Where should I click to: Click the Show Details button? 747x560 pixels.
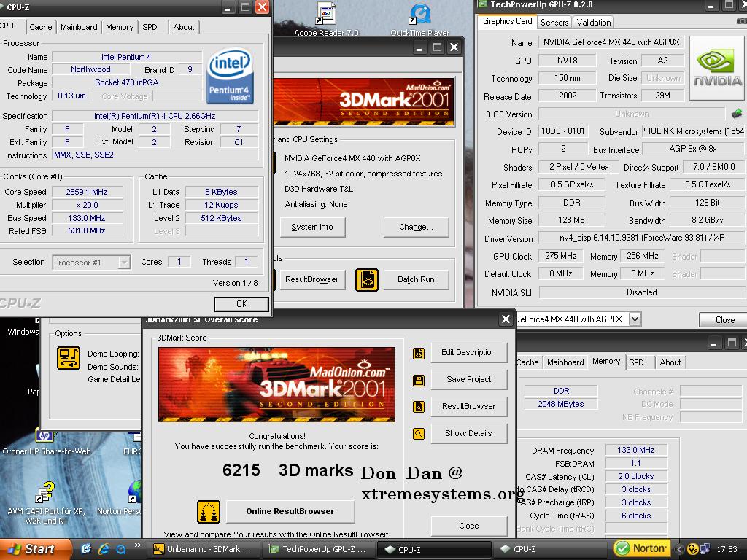[x=469, y=433]
